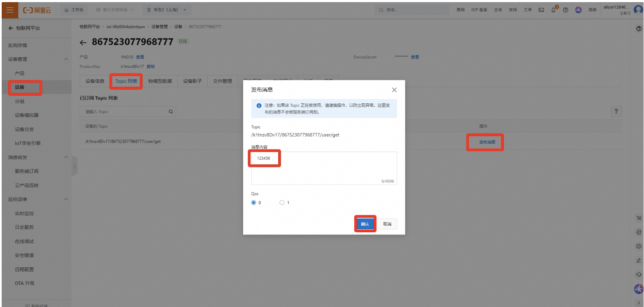Collapse the left sidebar handle
Viewport: 644px width, 307px height.
coord(75,166)
